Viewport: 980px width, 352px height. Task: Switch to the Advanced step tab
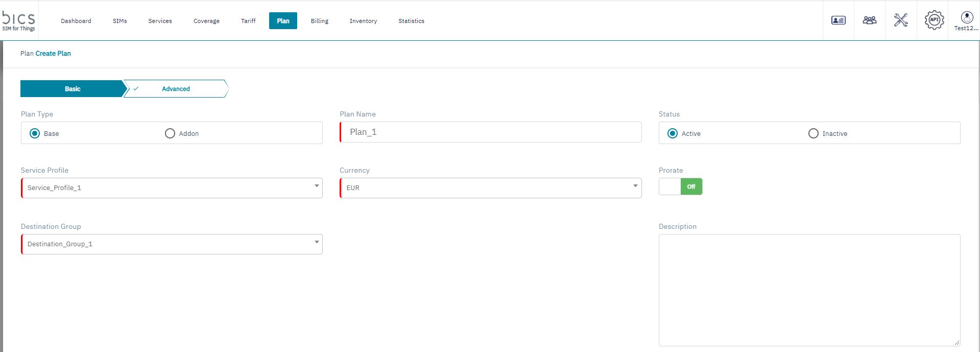(176, 89)
